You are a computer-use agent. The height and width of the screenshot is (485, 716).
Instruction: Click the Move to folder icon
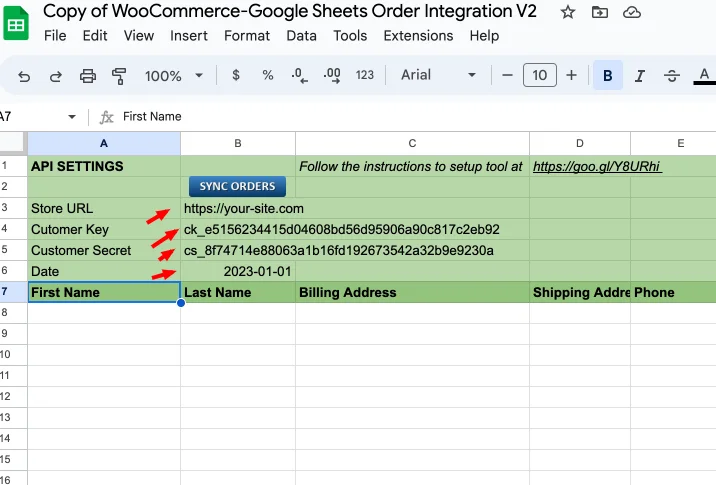point(600,12)
